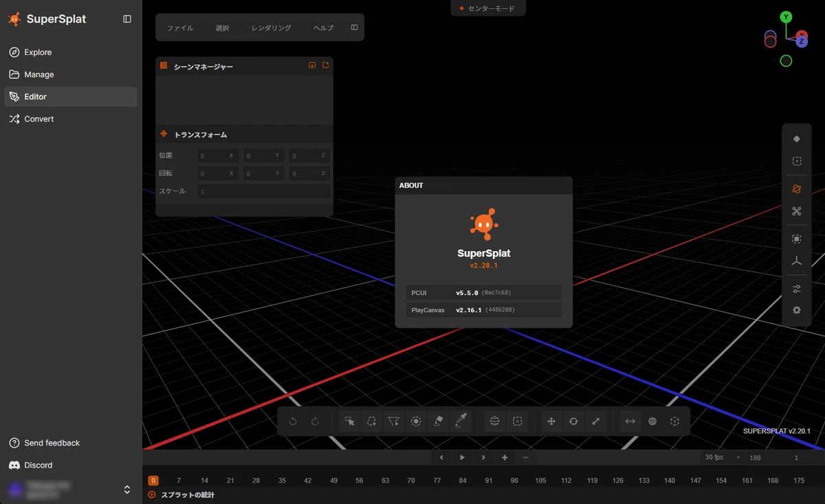Open Editor in the sidebar
Viewport: 825px width, 504px height.
[71, 97]
